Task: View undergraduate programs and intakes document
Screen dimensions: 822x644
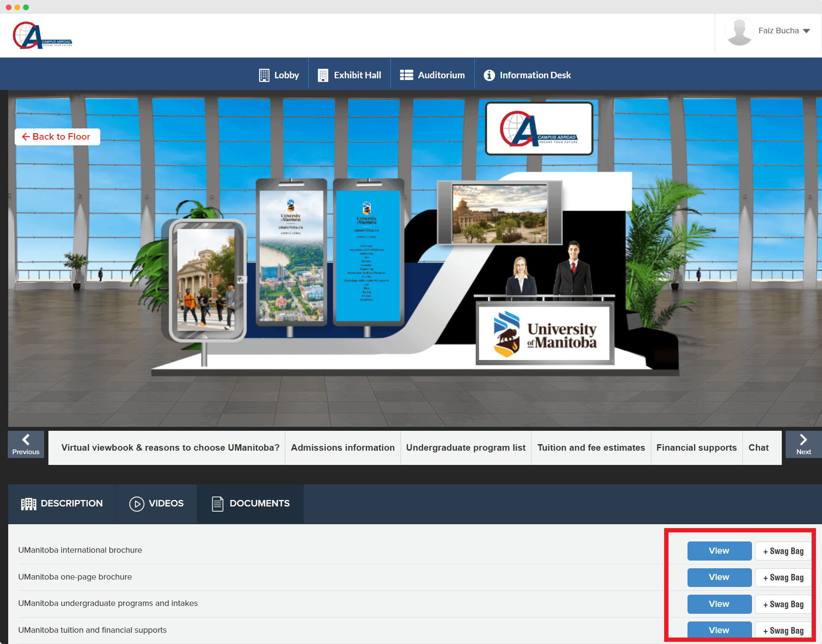Action: 719,604
